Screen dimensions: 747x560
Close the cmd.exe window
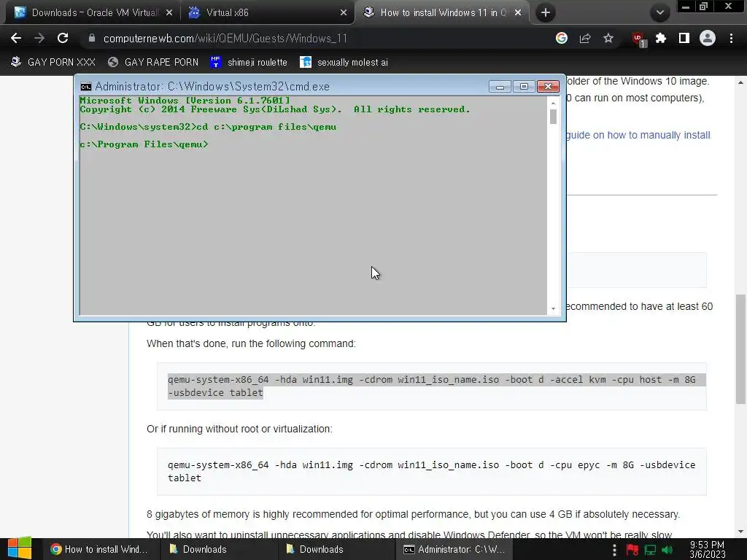[x=548, y=87]
